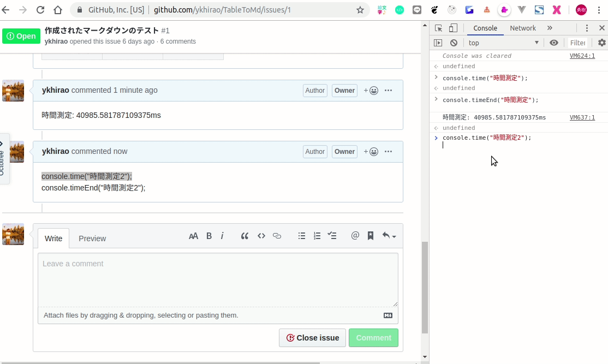Toggle the numbered list formatting

tap(317, 235)
